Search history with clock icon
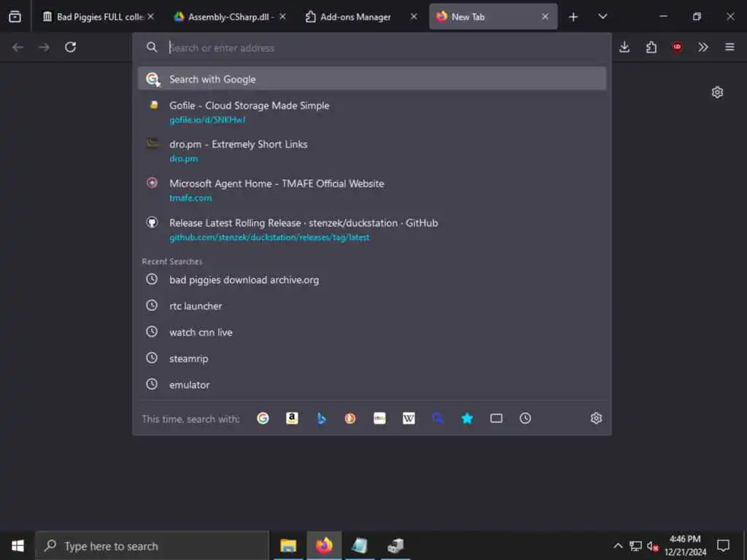Viewport: 747px width, 560px height. (525, 418)
